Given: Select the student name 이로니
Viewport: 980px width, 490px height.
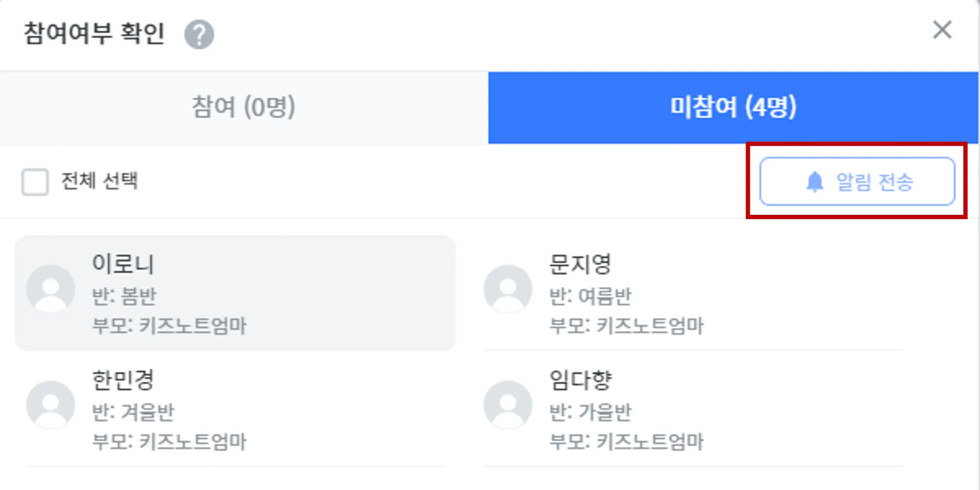Looking at the screenshot, I should click(x=123, y=264).
